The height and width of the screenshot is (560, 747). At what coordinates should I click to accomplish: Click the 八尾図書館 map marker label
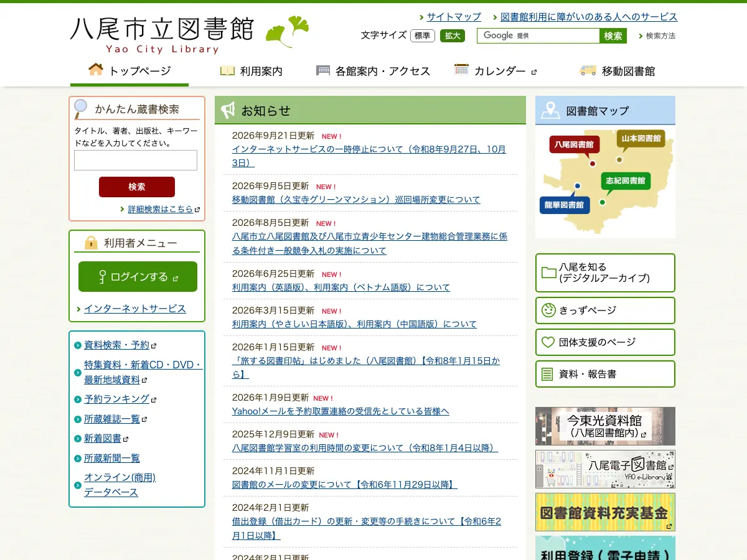tap(574, 144)
